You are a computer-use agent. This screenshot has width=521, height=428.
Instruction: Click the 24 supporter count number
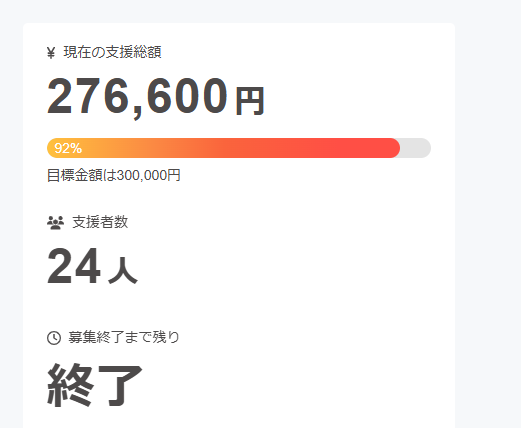point(74,267)
